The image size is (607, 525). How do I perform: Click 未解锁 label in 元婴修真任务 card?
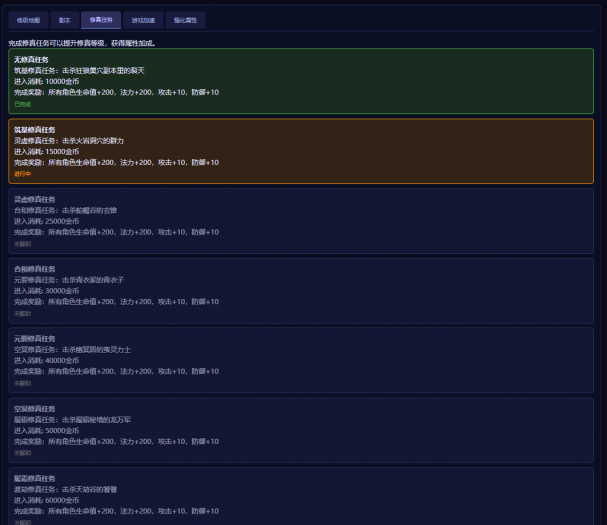[x=22, y=382]
